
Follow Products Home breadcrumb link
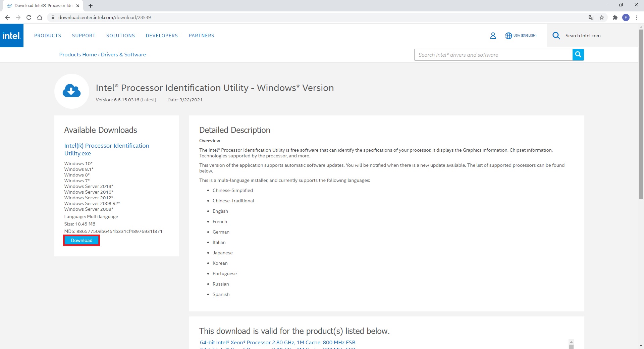pos(78,55)
